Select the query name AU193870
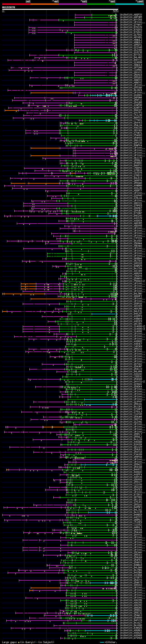The width and height of the screenshot is (146, 644). 8,8
